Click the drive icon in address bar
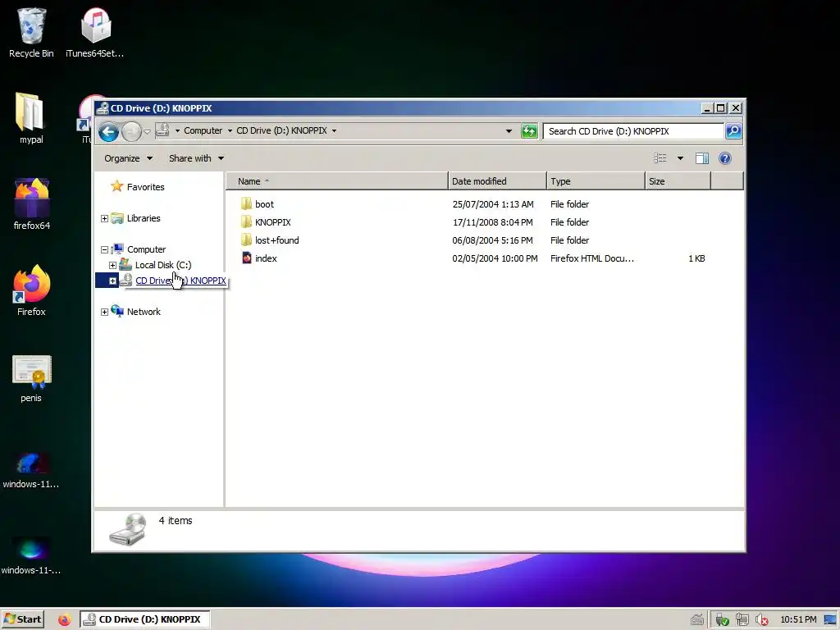 [163, 130]
